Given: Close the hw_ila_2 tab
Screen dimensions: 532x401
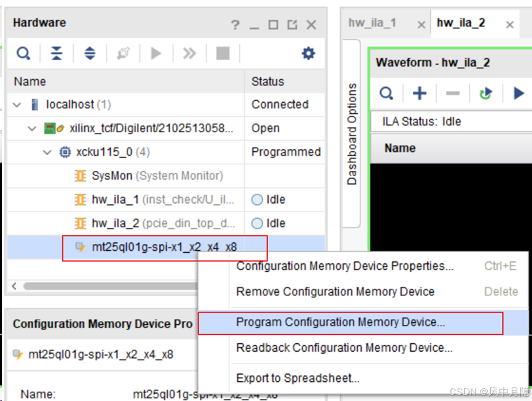Looking at the screenshot, I should pos(510,25).
